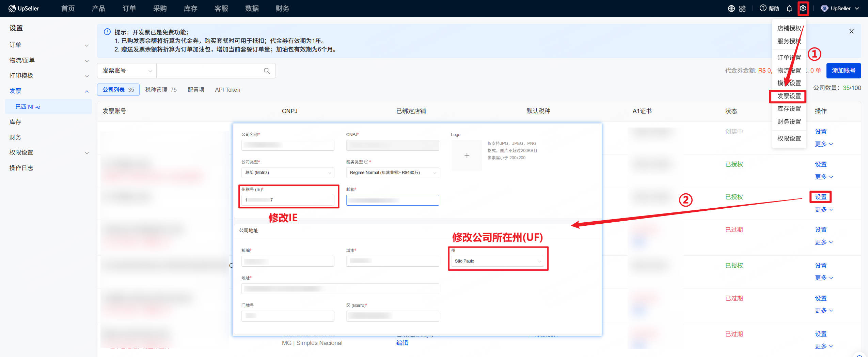Open the 州 dropdown showing São Paulo

click(497, 261)
